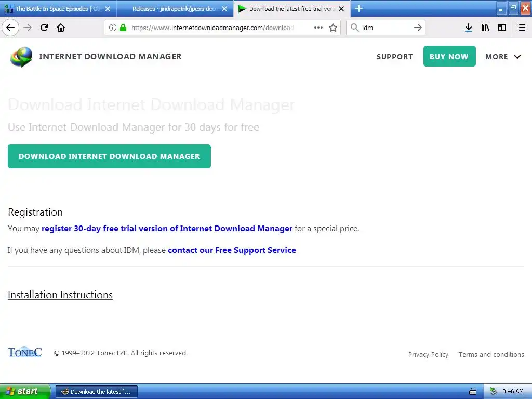Click the browser forward arrow
This screenshot has height=399, width=532.
28,28
